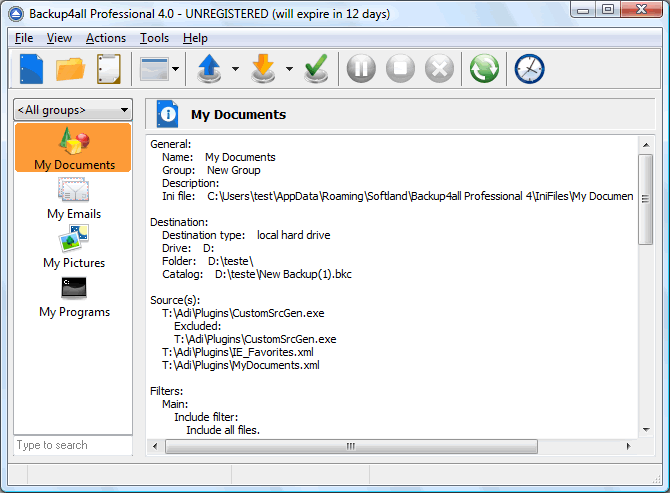Image resolution: width=670 pixels, height=493 pixels.
Task: Click the 'D:\teste\New Backup(1).bkc' catalog text
Action: pos(283,274)
